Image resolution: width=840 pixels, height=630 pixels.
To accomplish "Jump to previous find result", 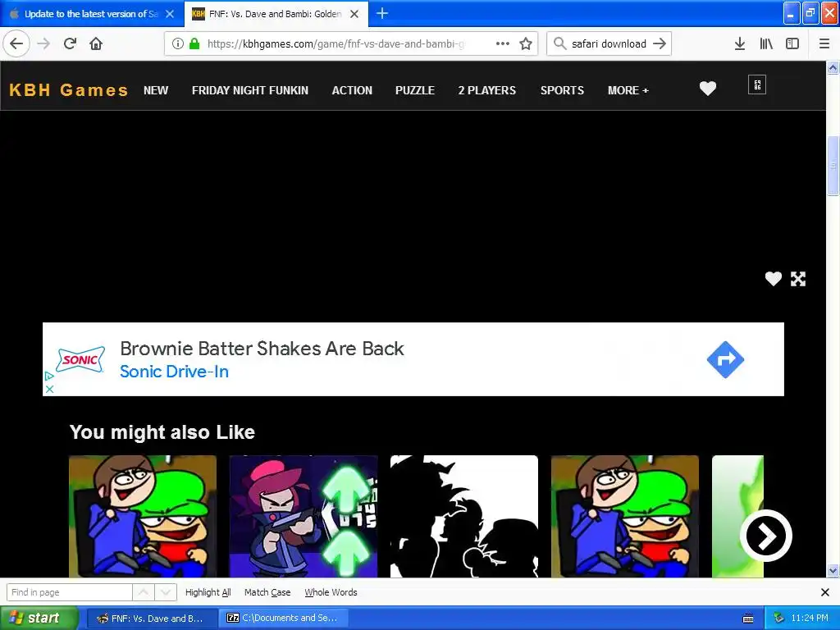I will (144, 592).
